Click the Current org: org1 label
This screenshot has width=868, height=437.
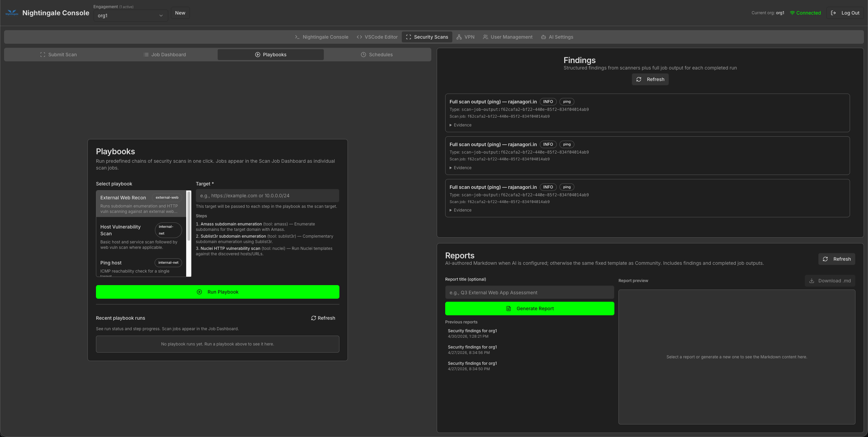tap(768, 13)
